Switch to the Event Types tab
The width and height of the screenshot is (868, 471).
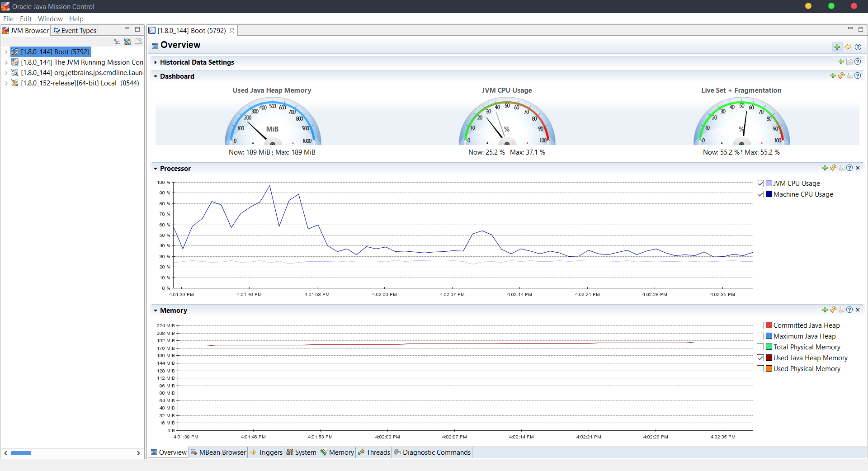(x=75, y=30)
